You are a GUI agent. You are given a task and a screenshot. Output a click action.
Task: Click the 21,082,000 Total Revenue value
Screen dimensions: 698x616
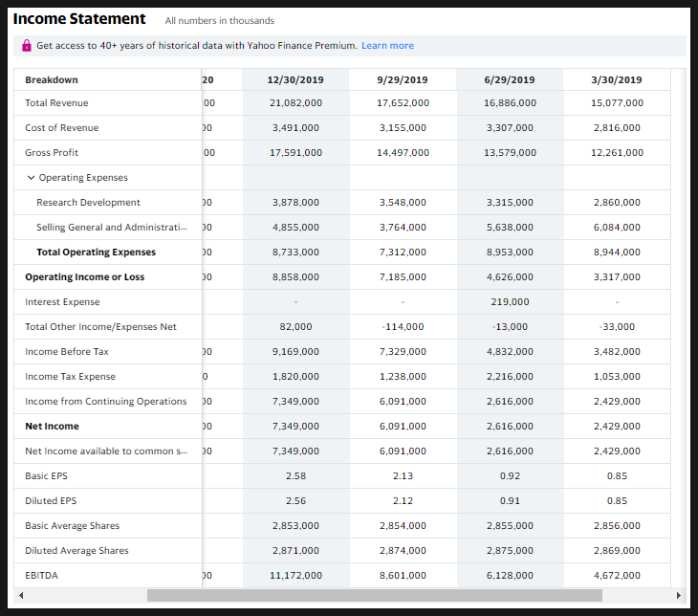coord(295,103)
